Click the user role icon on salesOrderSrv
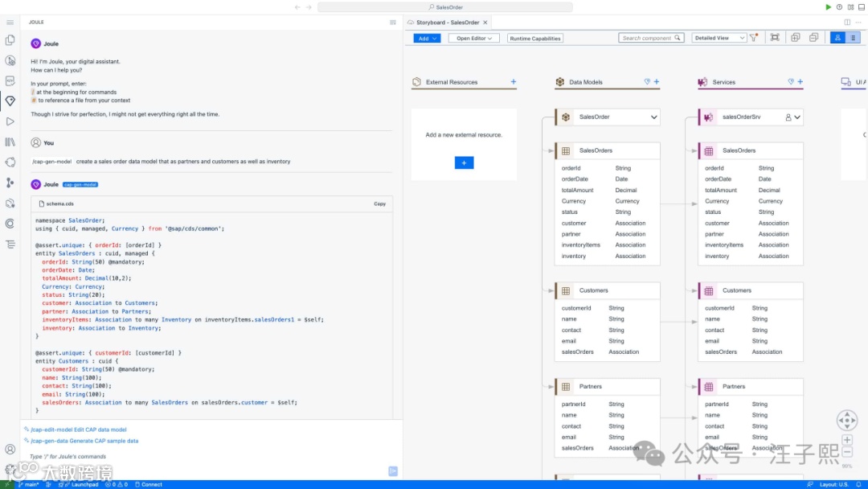Image resolution: width=868 pixels, height=489 pixels. tap(788, 117)
